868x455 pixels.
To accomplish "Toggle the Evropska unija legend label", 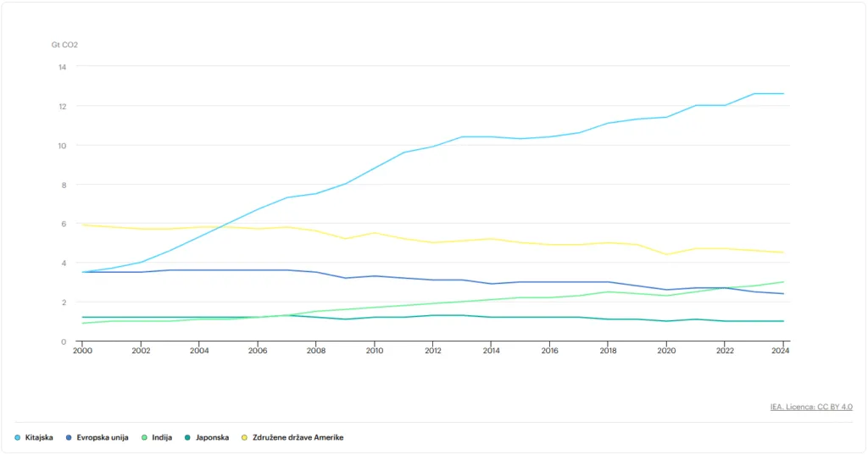I will click(x=103, y=437).
